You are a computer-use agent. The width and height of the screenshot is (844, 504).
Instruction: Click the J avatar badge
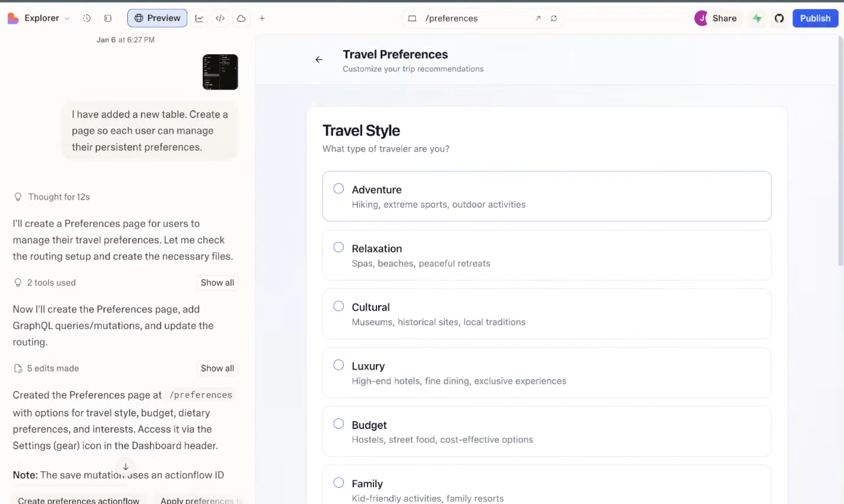click(x=701, y=18)
